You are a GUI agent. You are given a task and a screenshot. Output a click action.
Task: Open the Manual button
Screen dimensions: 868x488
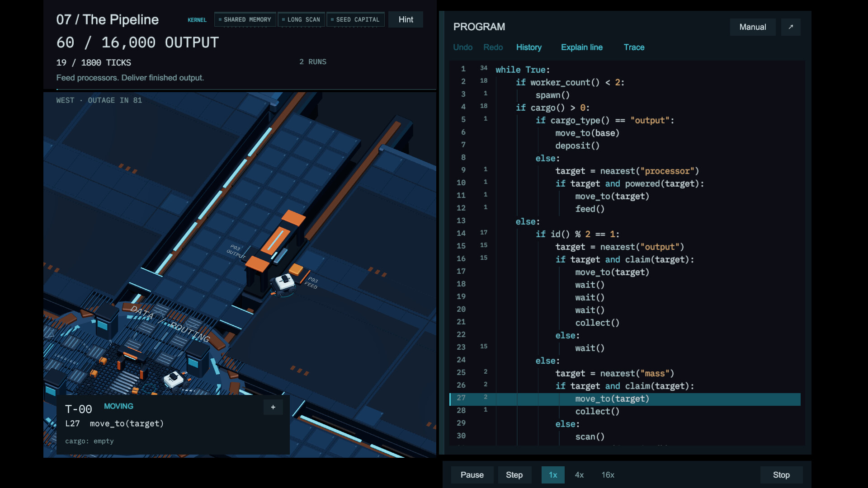[x=753, y=27]
